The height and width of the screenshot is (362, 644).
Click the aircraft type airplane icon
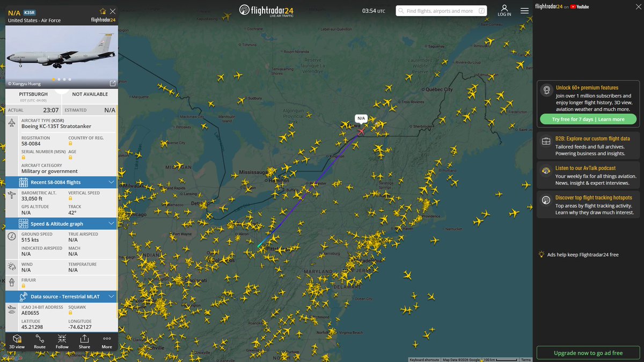(12, 123)
